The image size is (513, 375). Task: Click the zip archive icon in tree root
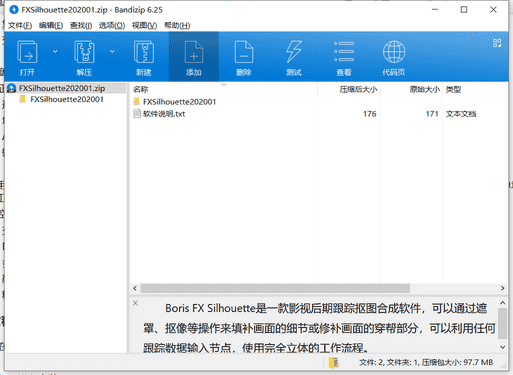click(x=12, y=88)
